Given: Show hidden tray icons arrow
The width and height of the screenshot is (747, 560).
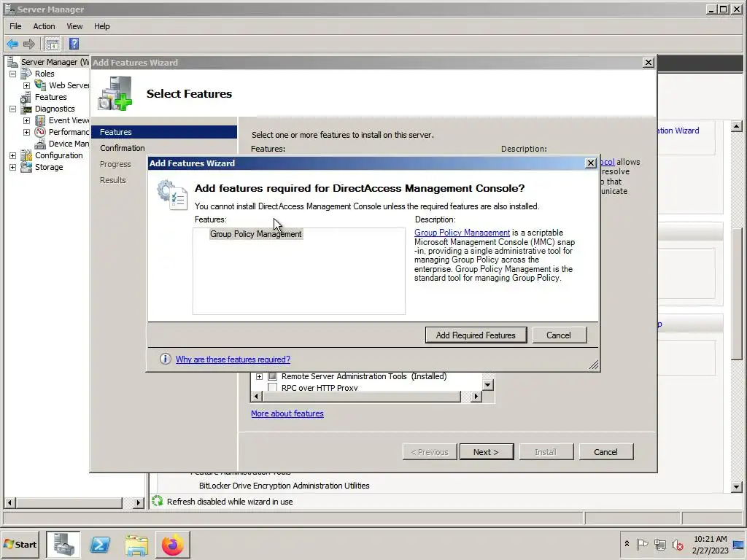Looking at the screenshot, I should [627, 544].
